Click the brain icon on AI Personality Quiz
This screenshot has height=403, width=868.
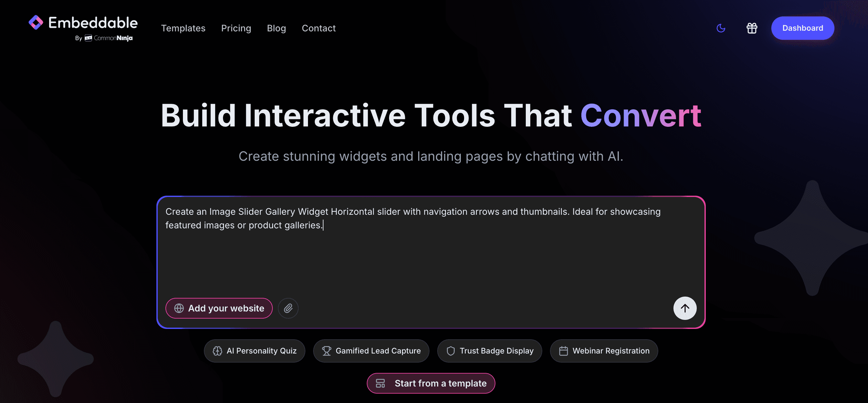point(217,351)
